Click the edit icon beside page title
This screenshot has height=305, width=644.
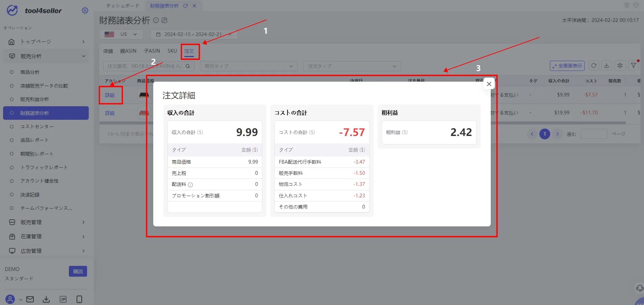(164, 20)
